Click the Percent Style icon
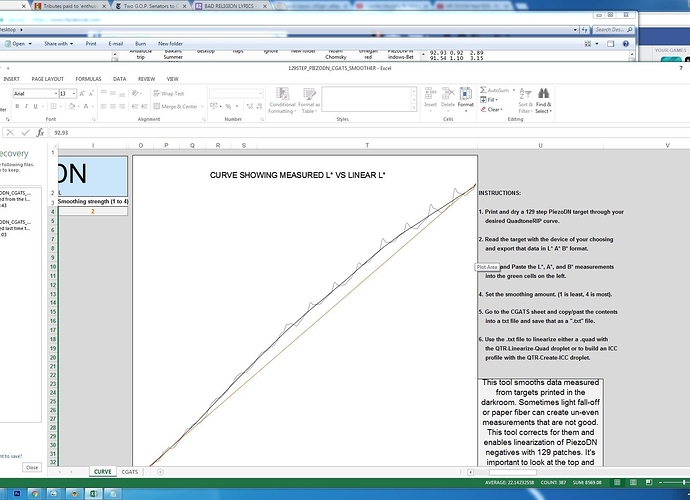The width and height of the screenshot is (690, 500). coord(228,107)
